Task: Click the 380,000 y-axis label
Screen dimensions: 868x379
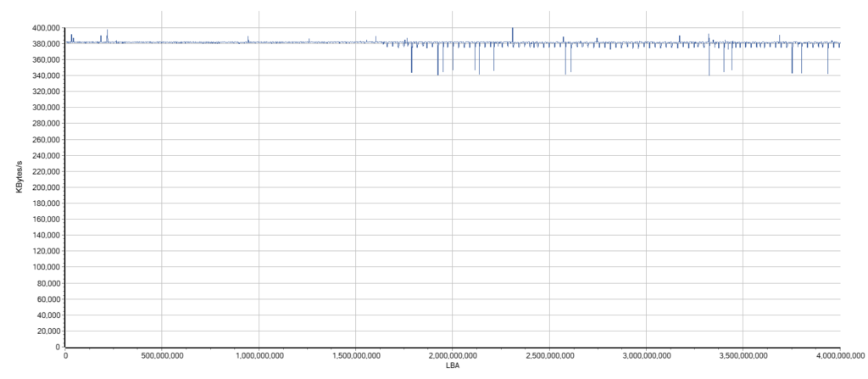Action: click(47, 44)
